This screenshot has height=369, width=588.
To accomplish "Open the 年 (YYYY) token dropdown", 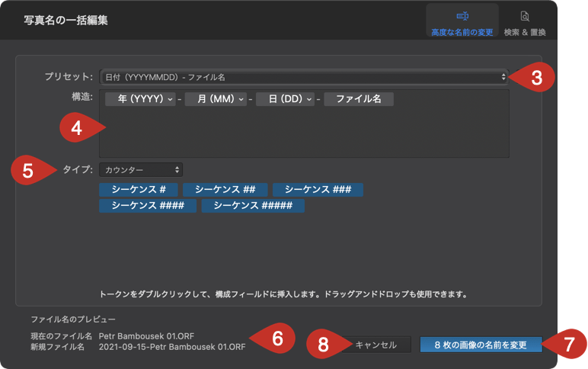I will [x=140, y=99].
